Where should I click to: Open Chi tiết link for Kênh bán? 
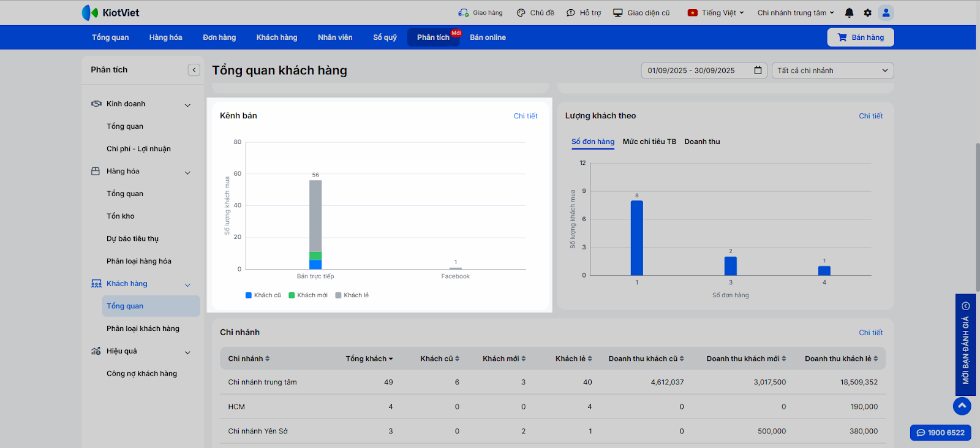(x=525, y=116)
